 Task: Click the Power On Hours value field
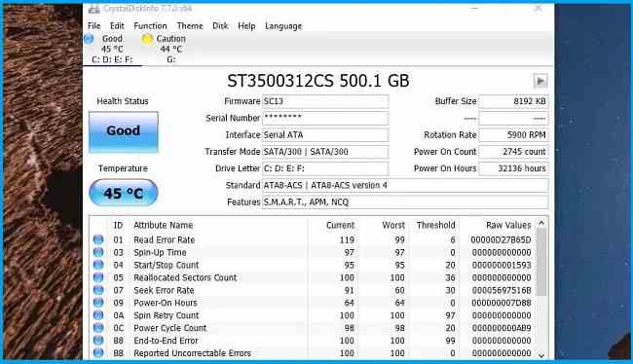[x=513, y=168]
